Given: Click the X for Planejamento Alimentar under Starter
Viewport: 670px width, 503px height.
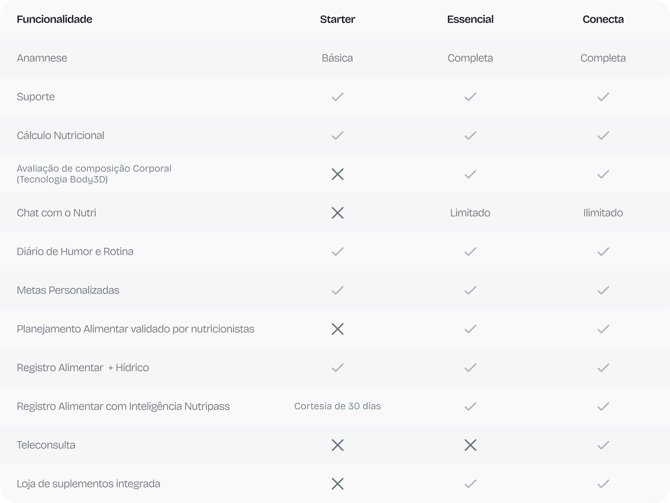Looking at the screenshot, I should point(337,329).
